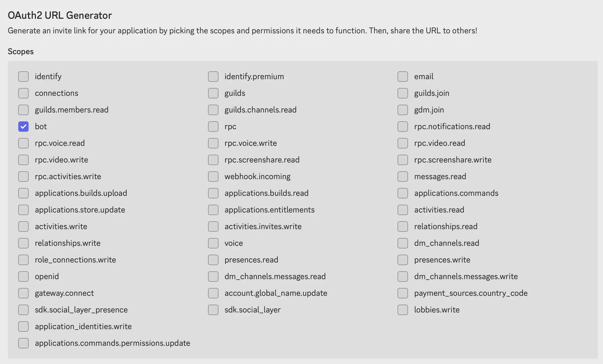The image size is (603, 364).
Task: Enable gateway.connect scope
Action: [x=23, y=293]
